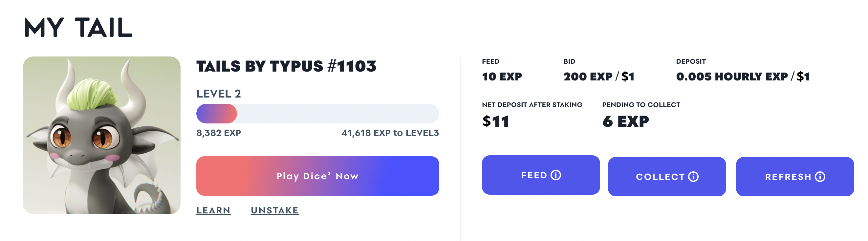Click the UNSTAKE link

tap(275, 210)
